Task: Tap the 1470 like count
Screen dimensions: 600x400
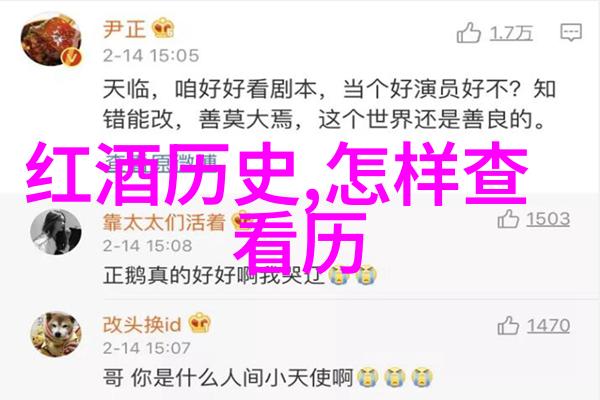Action: (x=548, y=326)
